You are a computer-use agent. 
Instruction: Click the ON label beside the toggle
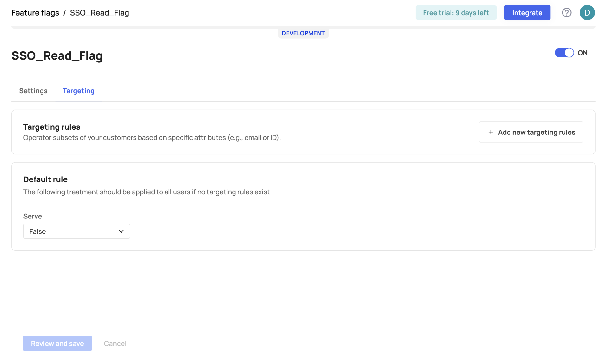coord(582,53)
